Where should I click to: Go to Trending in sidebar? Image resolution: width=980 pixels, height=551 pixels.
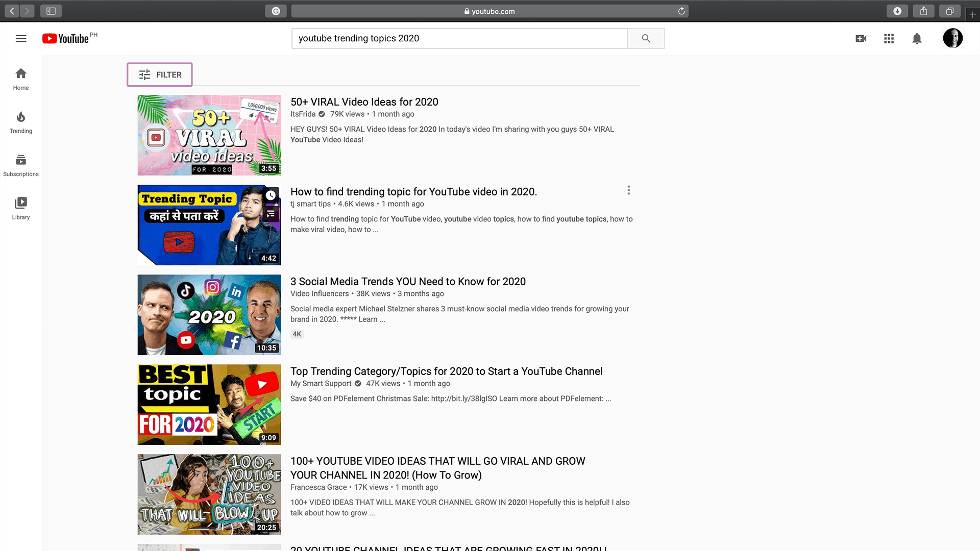[x=21, y=123]
